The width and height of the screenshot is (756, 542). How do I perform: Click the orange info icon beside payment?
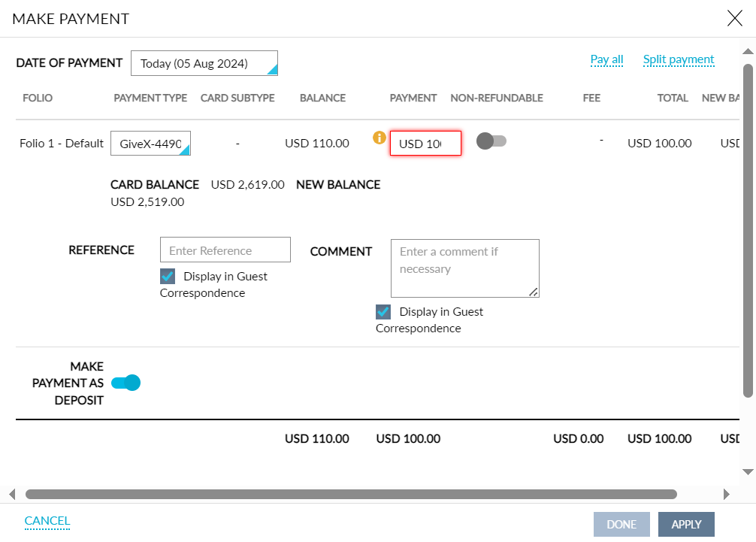point(380,138)
